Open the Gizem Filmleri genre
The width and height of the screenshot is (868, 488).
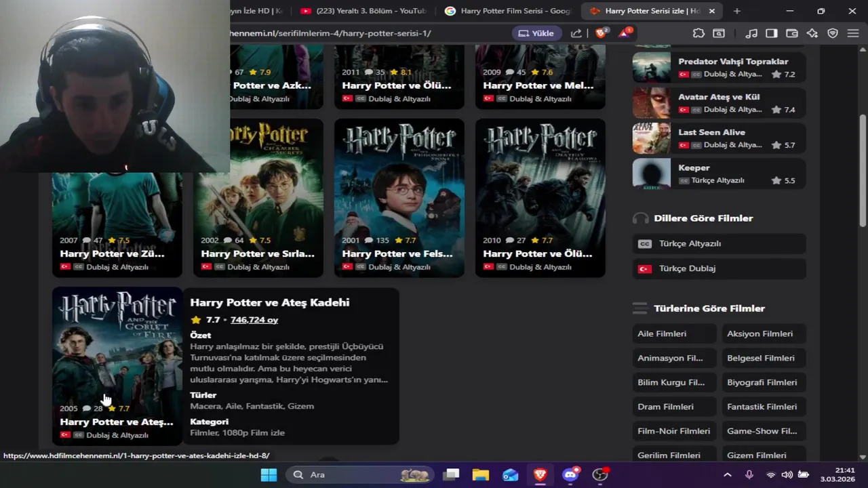pyautogui.click(x=764, y=455)
